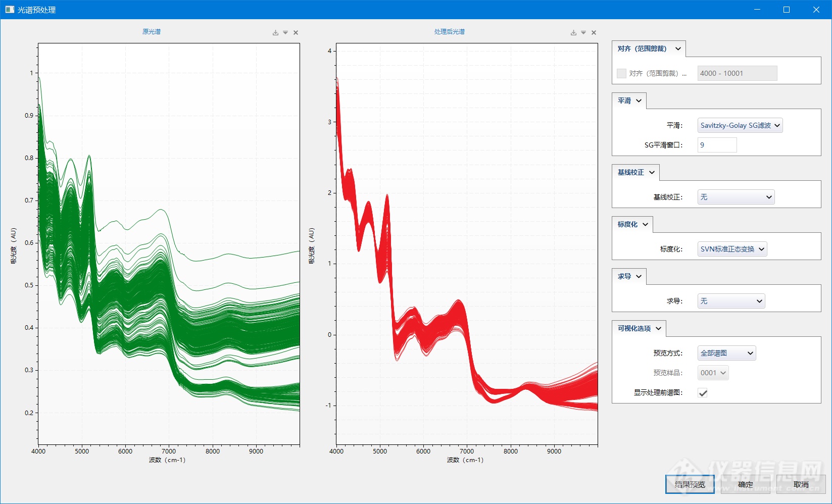Click the 原光谱 panel title
This screenshot has width=832, height=504.
tap(152, 32)
